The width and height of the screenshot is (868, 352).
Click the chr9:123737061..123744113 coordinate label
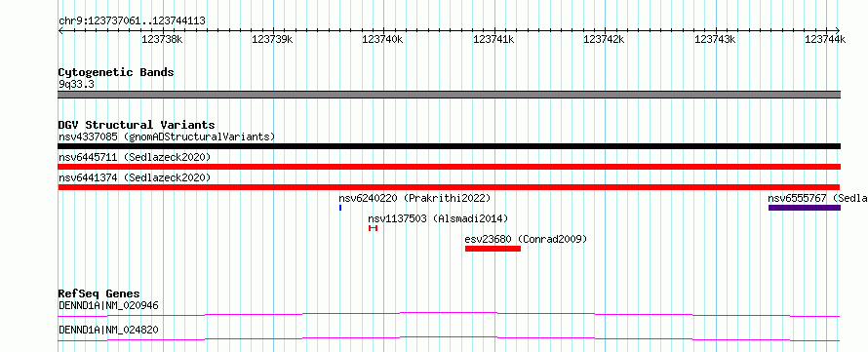[x=132, y=21]
